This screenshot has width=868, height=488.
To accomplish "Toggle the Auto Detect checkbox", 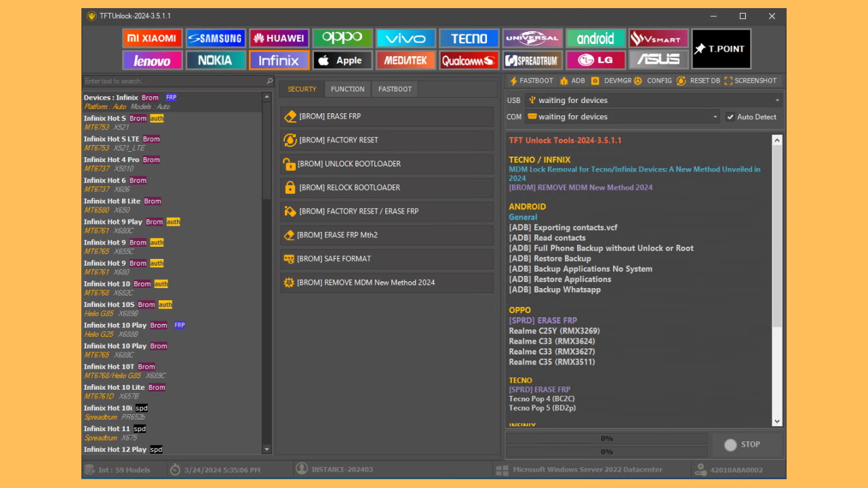I will 730,117.
